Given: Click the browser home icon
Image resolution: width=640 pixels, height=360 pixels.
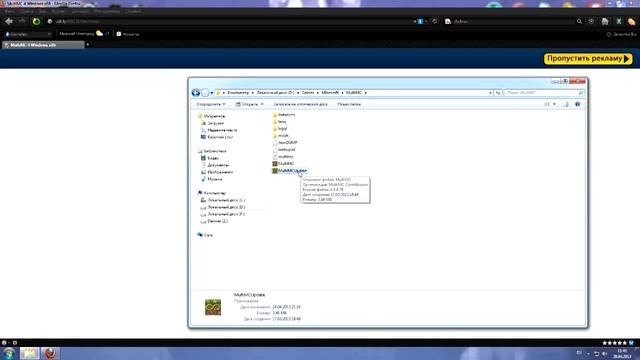Looking at the screenshot, I should point(605,21).
